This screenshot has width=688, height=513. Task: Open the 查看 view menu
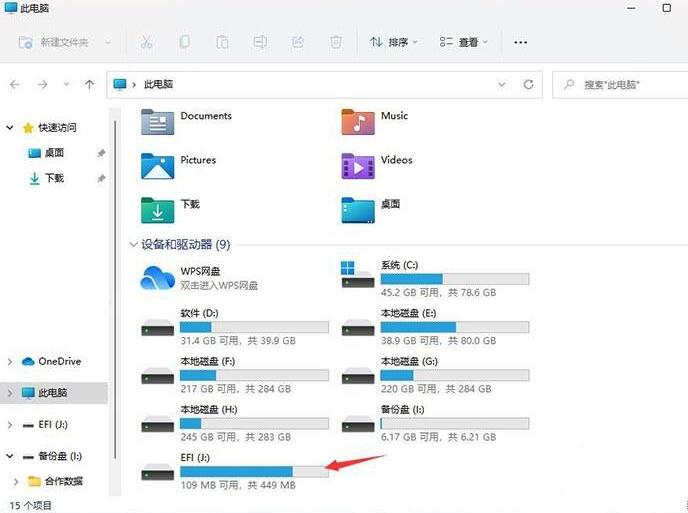[463, 42]
